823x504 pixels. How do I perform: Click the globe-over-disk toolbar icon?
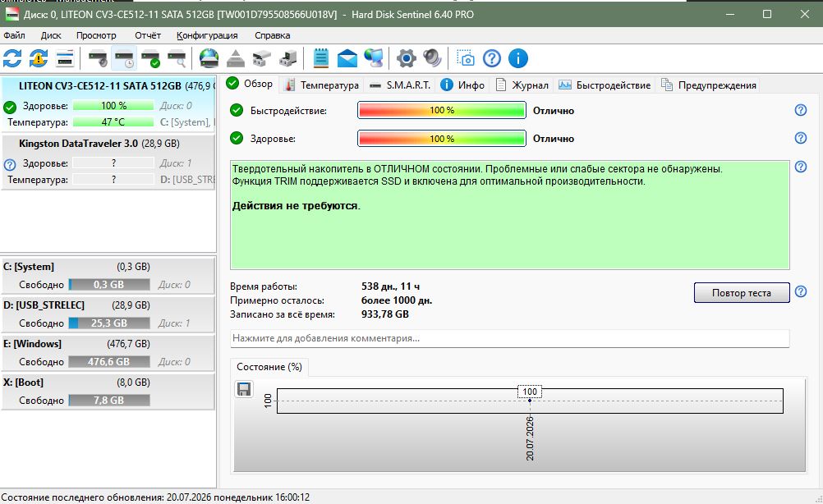[x=209, y=58]
